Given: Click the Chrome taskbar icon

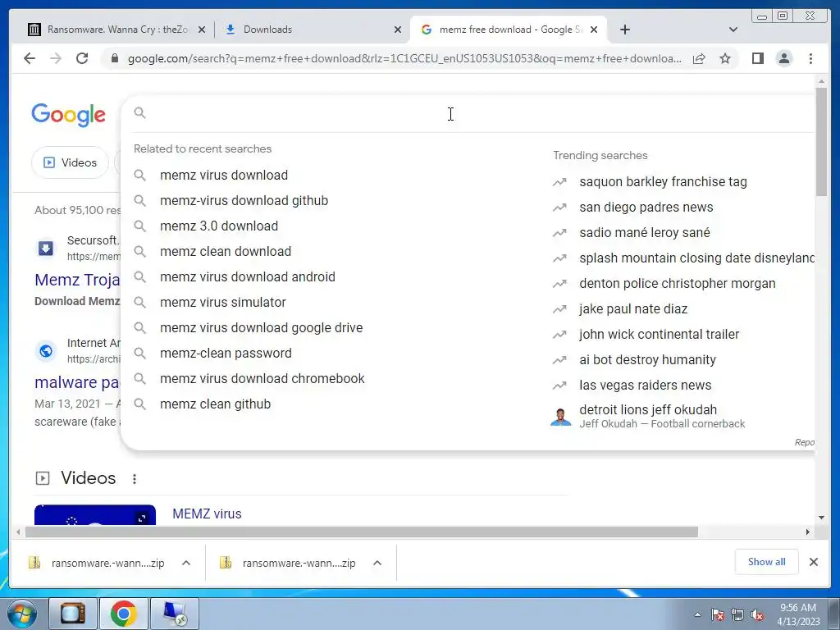Looking at the screenshot, I should pos(124,614).
